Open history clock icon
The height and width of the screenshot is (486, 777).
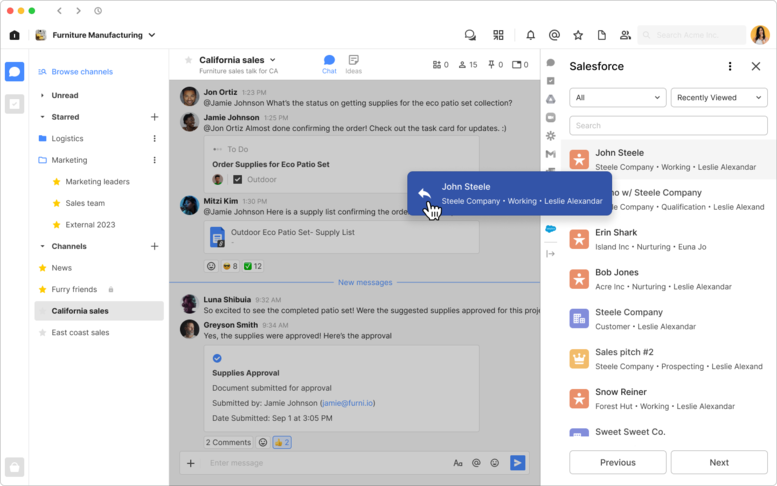(x=98, y=10)
